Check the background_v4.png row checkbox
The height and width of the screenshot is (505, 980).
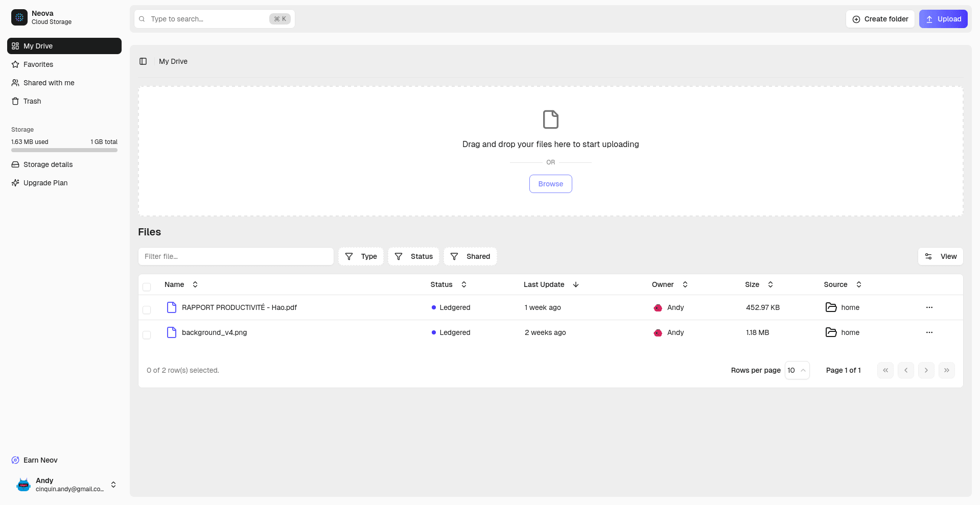click(147, 335)
